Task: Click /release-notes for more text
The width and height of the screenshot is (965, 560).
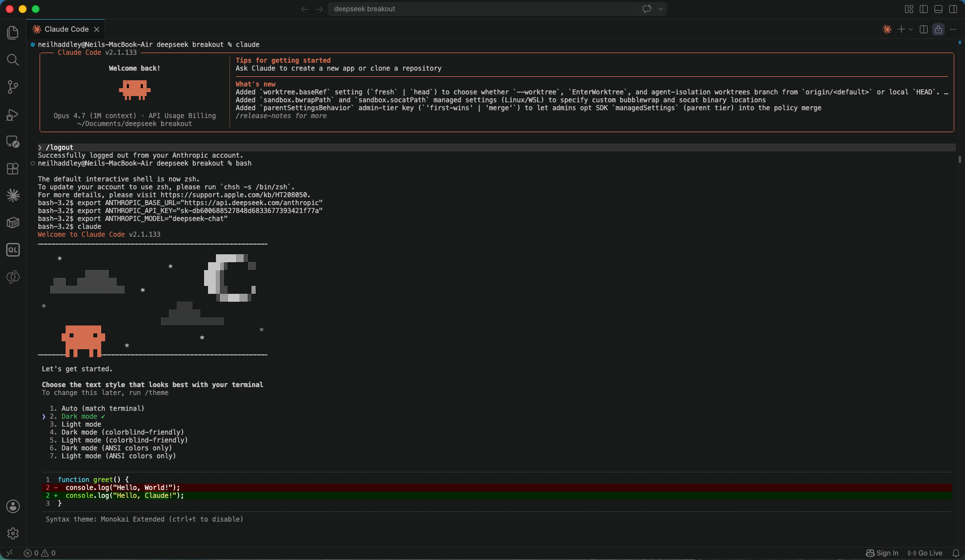Action: coord(281,116)
